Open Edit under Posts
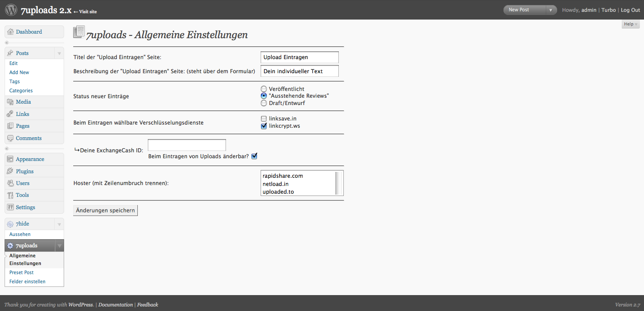The width and height of the screenshot is (644, 311). [14, 63]
